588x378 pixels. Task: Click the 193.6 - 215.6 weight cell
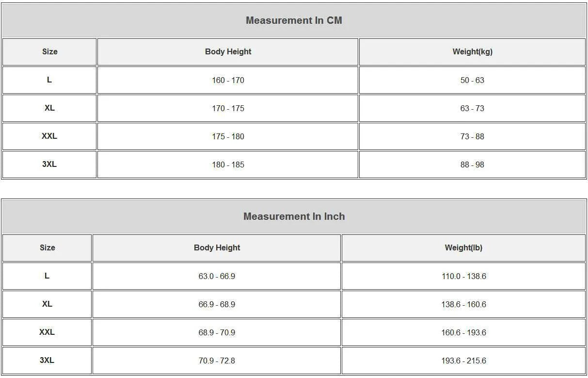coord(463,361)
